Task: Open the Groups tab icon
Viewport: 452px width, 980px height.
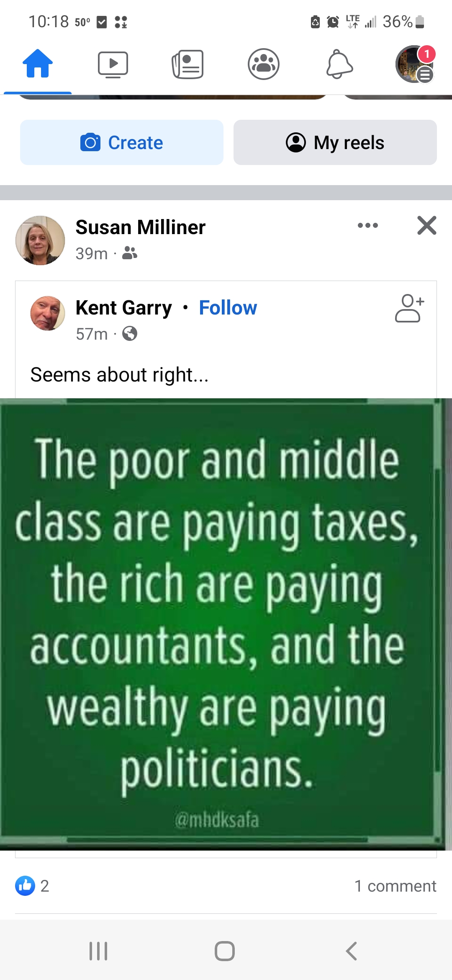Action: (x=264, y=64)
